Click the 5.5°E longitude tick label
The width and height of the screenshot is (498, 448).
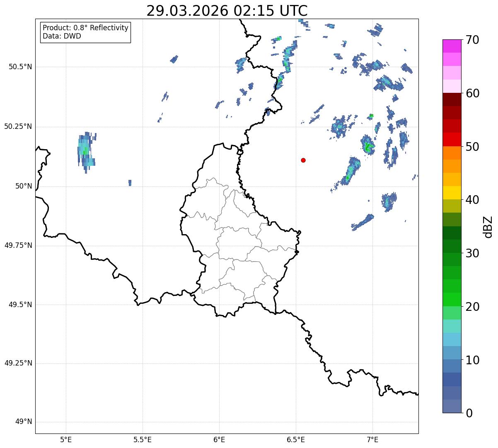coord(143,439)
